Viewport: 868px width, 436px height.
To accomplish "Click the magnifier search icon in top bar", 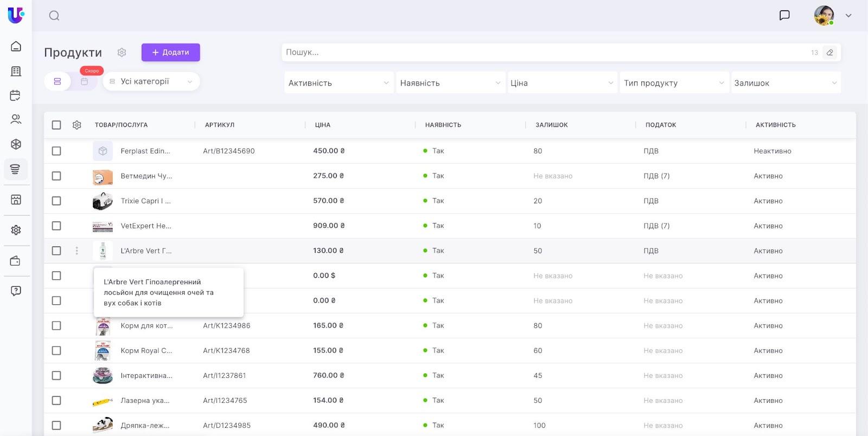I will (x=54, y=16).
